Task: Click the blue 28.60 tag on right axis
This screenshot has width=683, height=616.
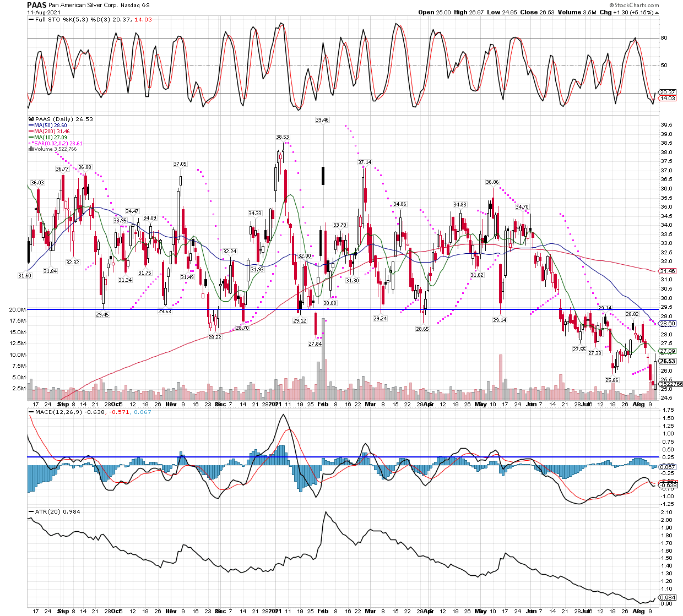Action: tap(668, 324)
